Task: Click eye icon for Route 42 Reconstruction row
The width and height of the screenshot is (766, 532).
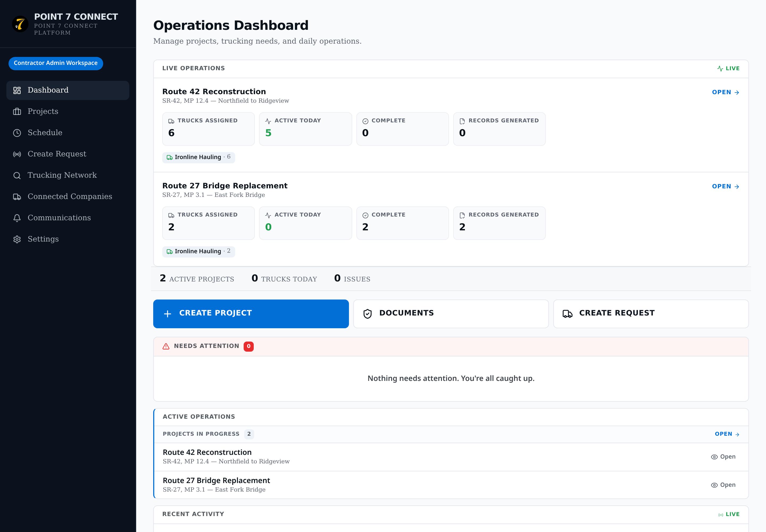Action: tap(714, 457)
